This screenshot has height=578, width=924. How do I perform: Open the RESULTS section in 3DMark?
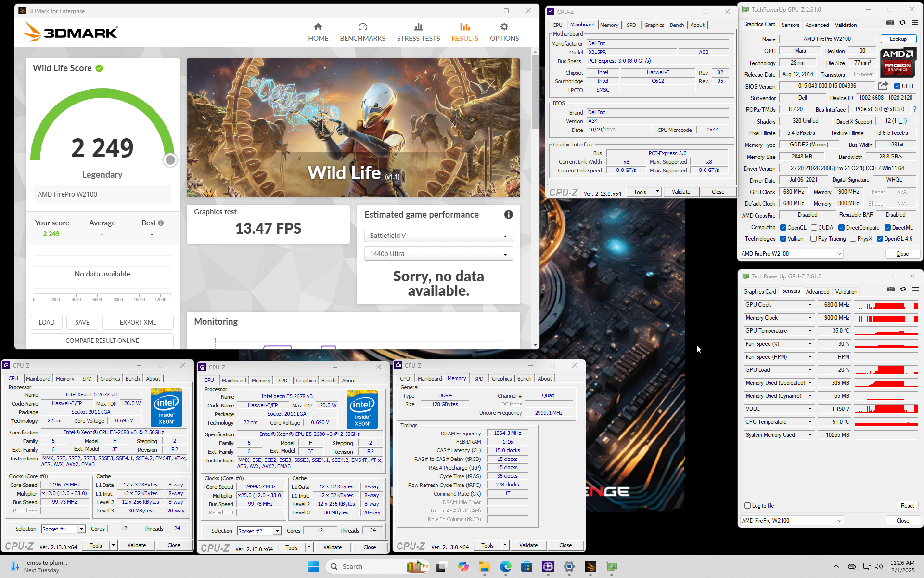pos(465,32)
